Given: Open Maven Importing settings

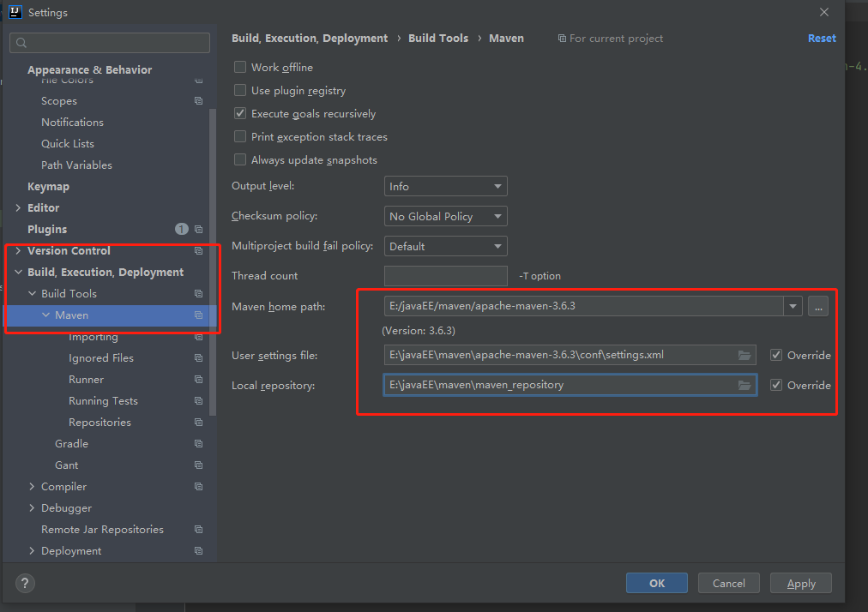Looking at the screenshot, I should click(93, 337).
